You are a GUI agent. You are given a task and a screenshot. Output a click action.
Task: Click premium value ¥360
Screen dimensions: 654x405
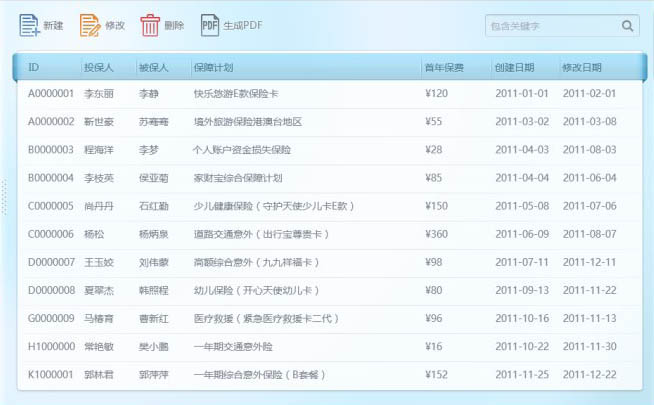point(436,234)
